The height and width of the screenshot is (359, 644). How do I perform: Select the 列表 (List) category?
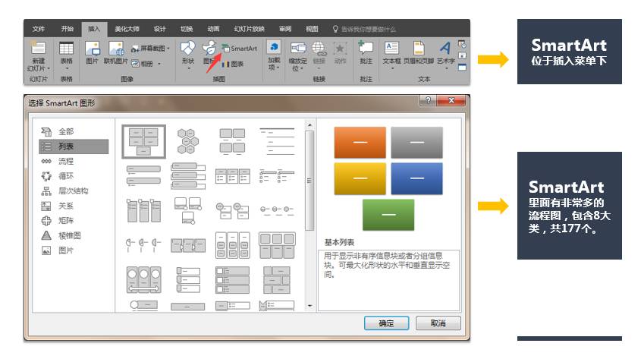click(74, 146)
